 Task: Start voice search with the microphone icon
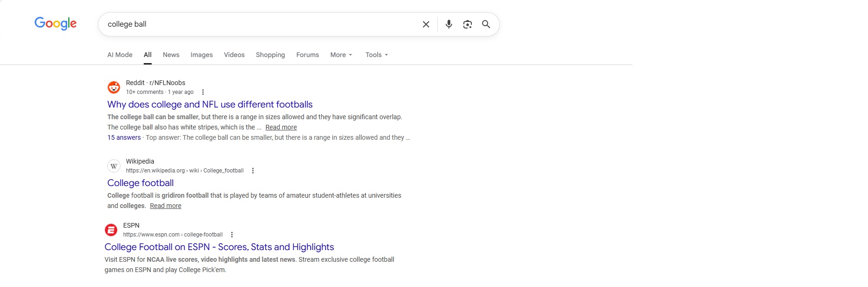[x=449, y=24]
